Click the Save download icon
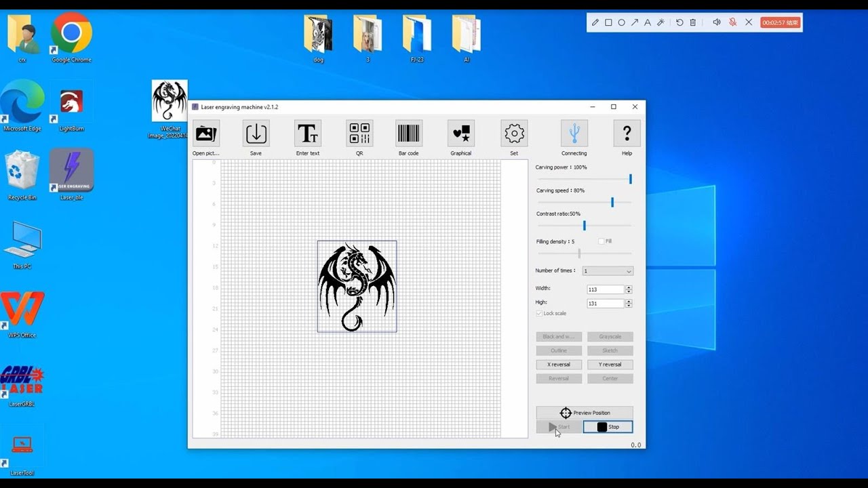 point(256,134)
